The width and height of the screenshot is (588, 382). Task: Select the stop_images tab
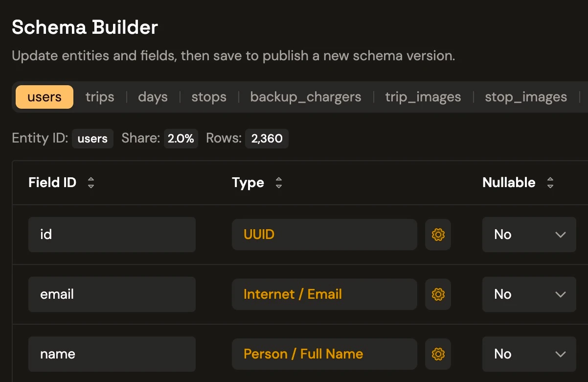pos(525,96)
